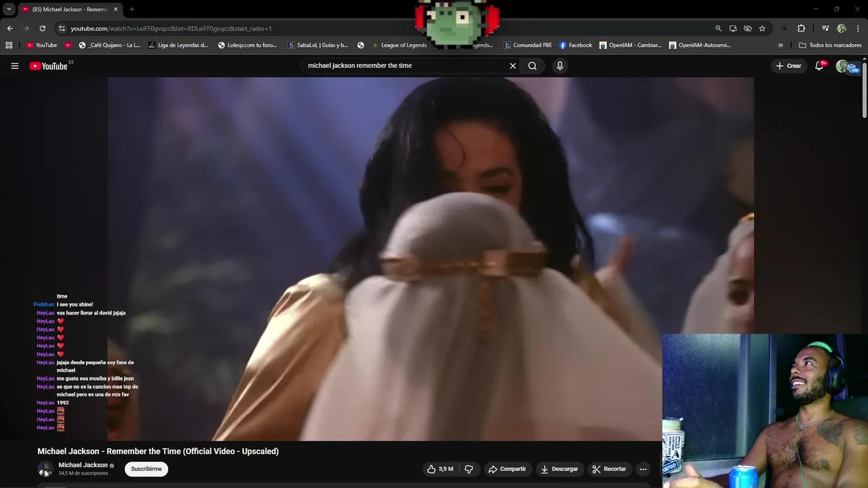
Task: Open the YouTube account avatar menu
Action: pyautogui.click(x=842, y=66)
